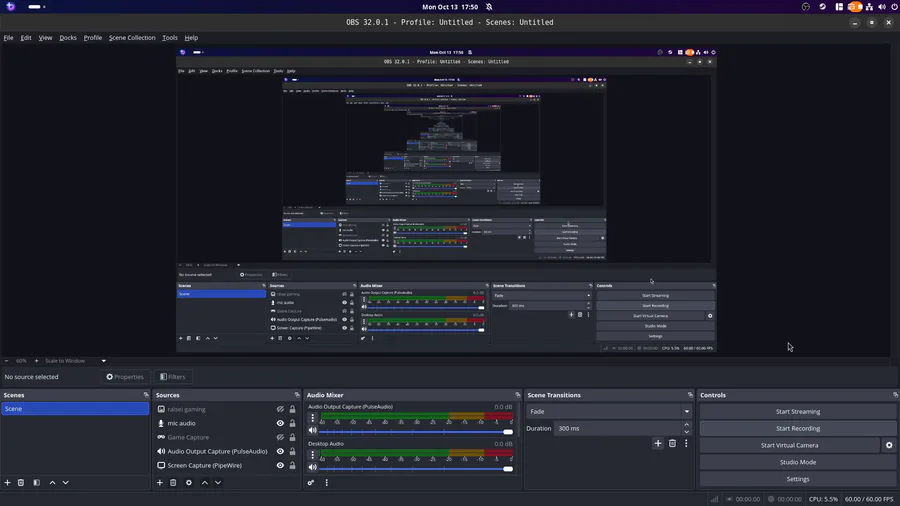Zoom out preview with minus icon
This screenshot has height=506, width=900.
click(x=6, y=361)
